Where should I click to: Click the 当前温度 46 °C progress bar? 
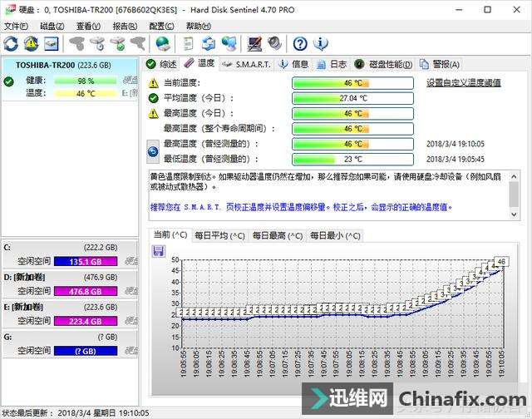tap(352, 83)
